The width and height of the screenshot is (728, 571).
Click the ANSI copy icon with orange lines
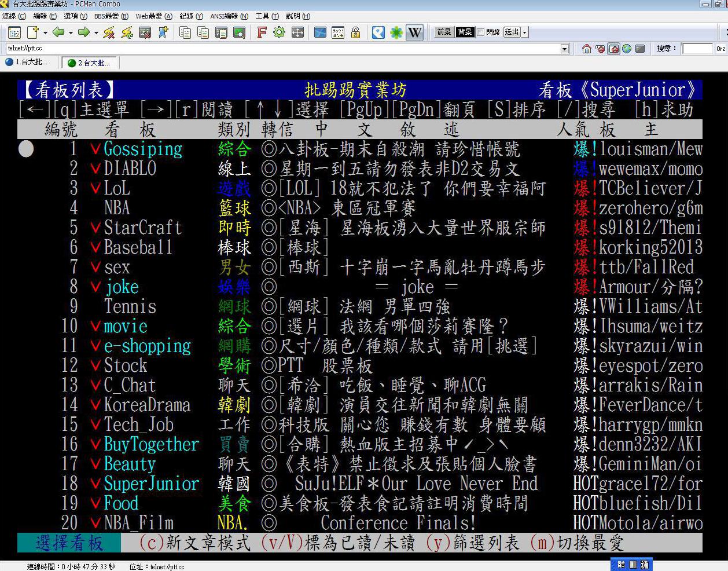[203, 32]
